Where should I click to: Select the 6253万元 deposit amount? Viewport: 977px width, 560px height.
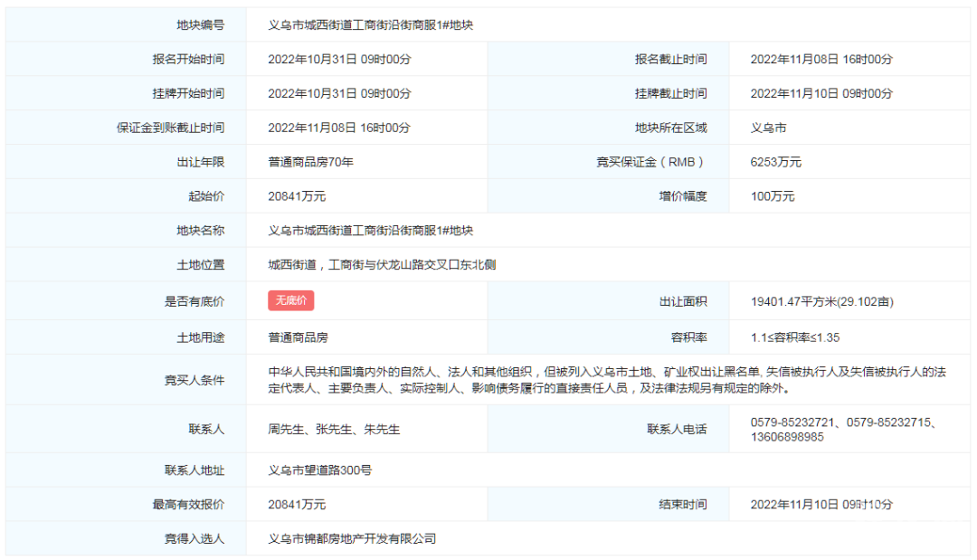click(775, 163)
